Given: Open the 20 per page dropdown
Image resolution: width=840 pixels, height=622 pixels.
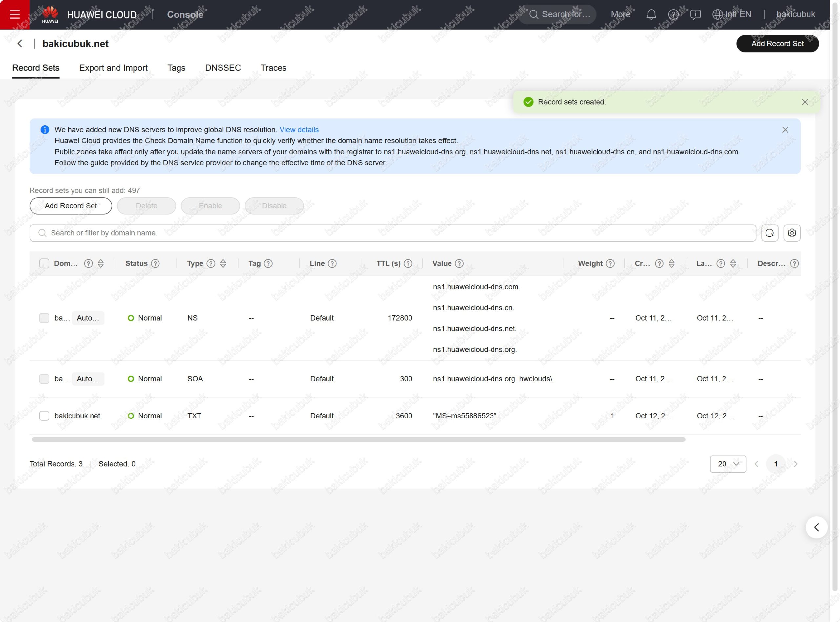Looking at the screenshot, I should click(728, 464).
